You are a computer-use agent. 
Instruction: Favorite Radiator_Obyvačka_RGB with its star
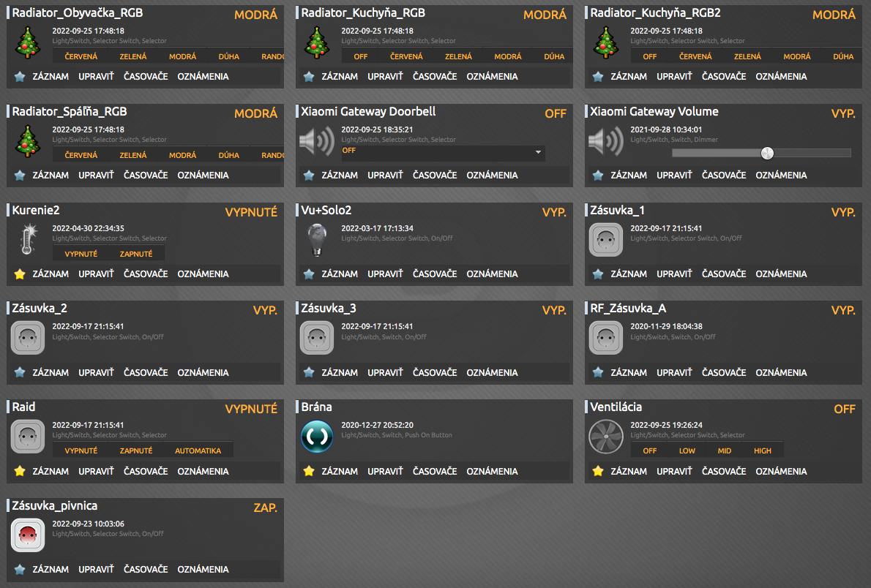20,77
